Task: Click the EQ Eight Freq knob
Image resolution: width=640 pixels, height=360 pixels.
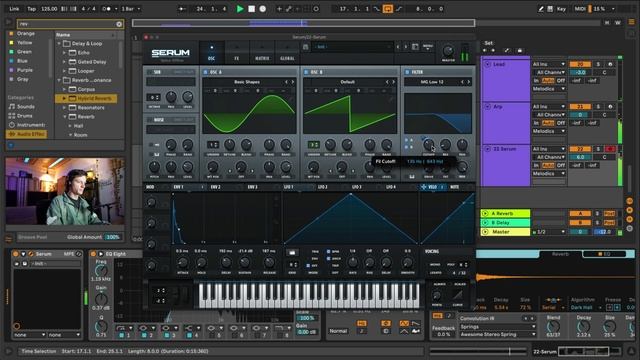Action: (101, 270)
